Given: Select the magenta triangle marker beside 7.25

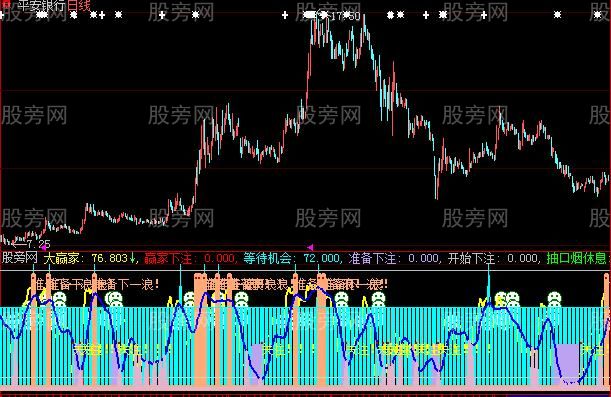Looking at the screenshot, I should click(x=44, y=247).
